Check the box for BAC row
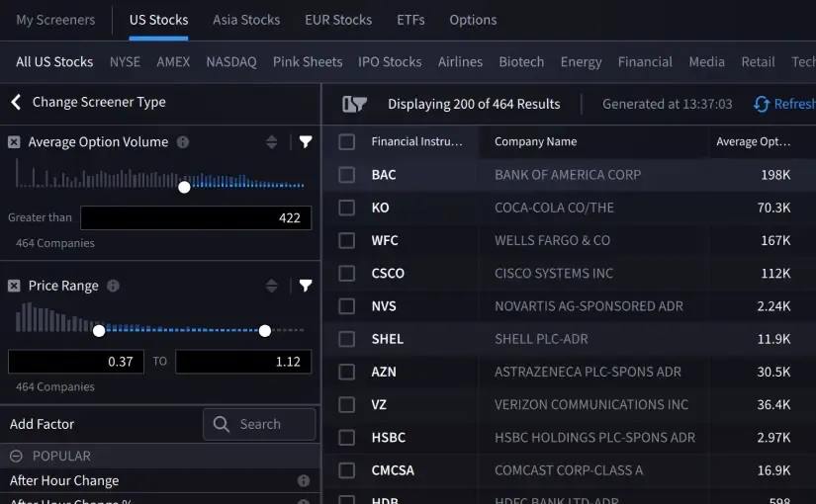 click(x=346, y=175)
